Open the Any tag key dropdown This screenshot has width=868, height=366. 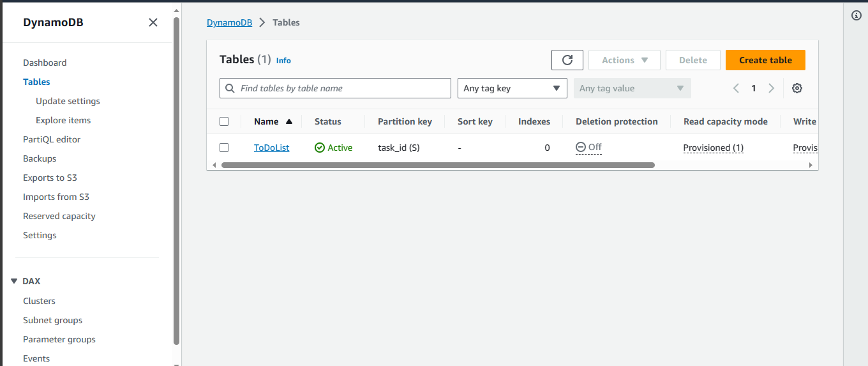[x=513, y=88]
